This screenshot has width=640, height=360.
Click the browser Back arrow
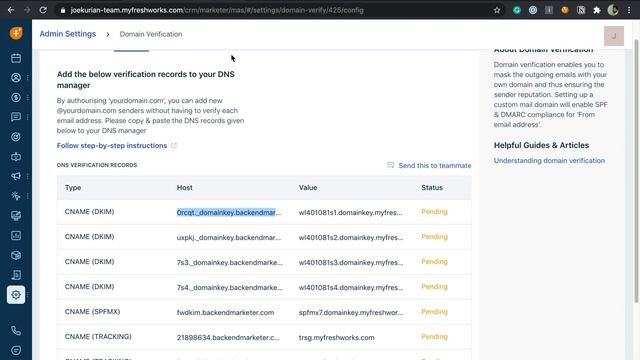pyautogui.click(x=11, y=10)
